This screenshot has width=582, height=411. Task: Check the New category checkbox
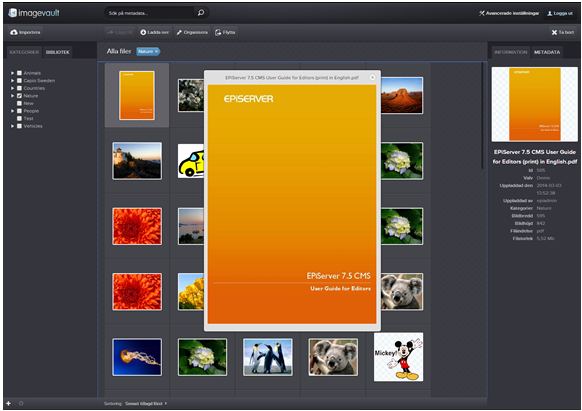pyautogui.click(x=19, y=104)
